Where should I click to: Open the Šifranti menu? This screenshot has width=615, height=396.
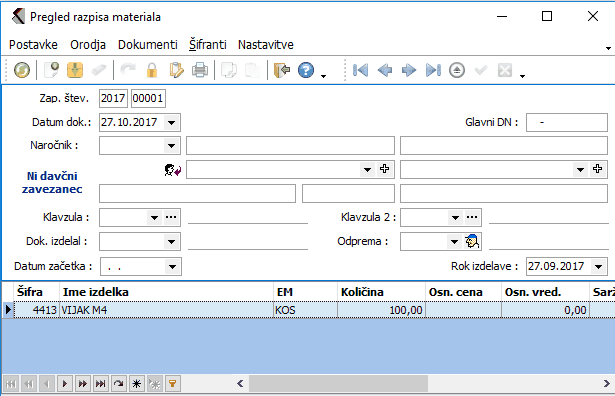(208, 45)
